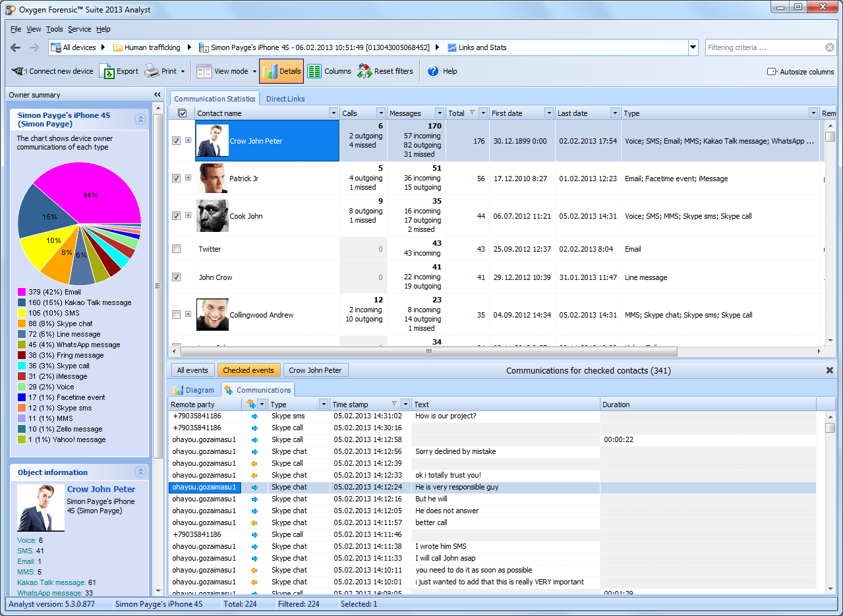
Task: Click the Print toolbar icon
Action: click(x=152, y=71)
